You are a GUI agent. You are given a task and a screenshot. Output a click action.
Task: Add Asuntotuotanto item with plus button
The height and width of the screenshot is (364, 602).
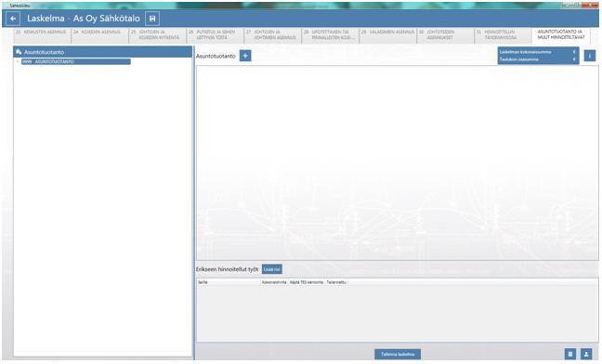(245, 56)
